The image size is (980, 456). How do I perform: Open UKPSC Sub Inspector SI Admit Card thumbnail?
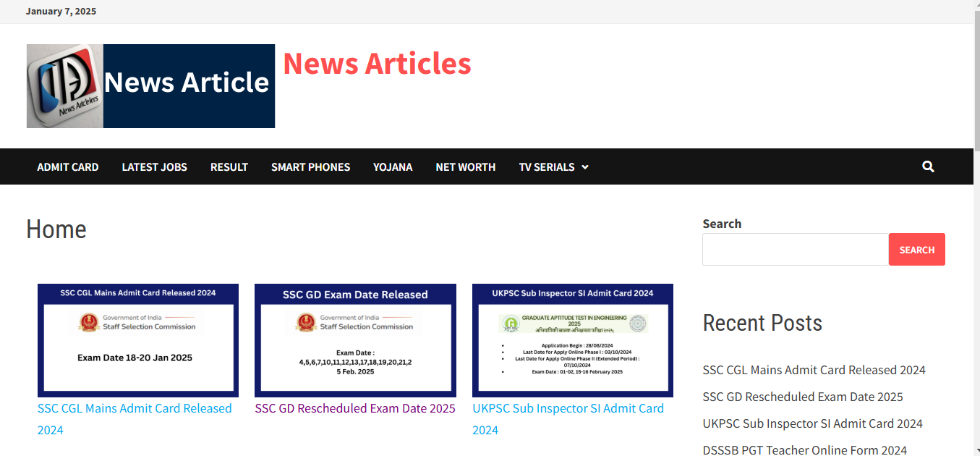tap(573, 340)
